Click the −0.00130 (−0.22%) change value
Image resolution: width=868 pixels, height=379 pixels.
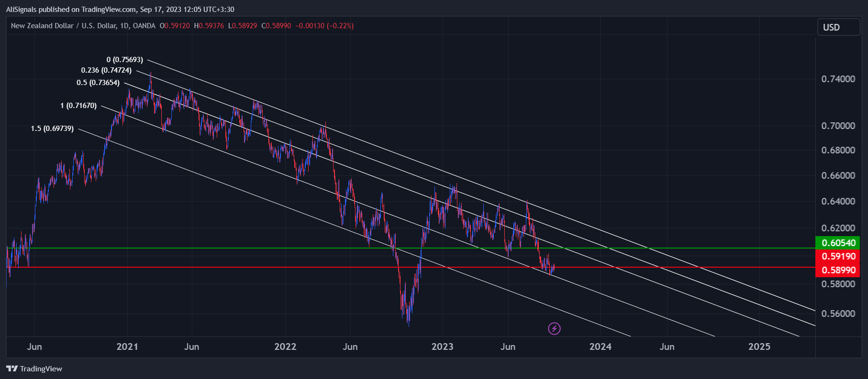[324, 26]
